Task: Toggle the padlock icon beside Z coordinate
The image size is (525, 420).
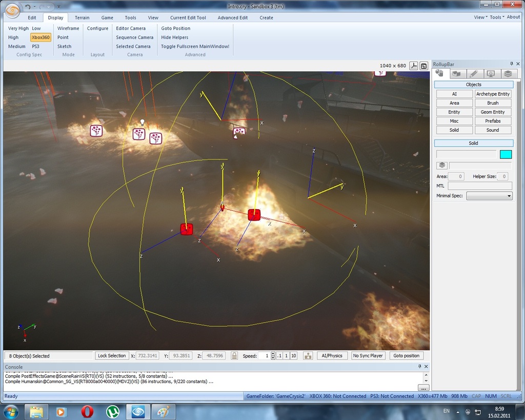Action: click(x=234, y=356)
